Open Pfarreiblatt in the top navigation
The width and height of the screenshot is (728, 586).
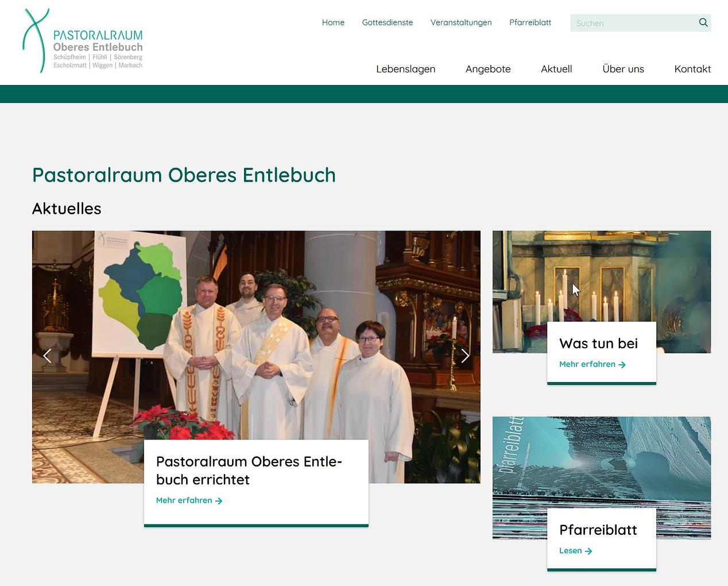click(x=530, y=22)
